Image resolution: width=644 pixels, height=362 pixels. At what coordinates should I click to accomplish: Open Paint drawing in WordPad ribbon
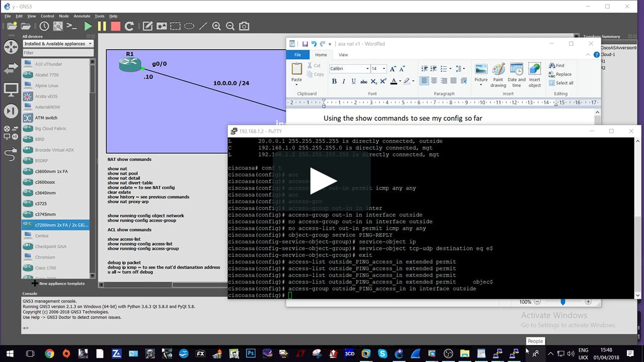point(498,75)
